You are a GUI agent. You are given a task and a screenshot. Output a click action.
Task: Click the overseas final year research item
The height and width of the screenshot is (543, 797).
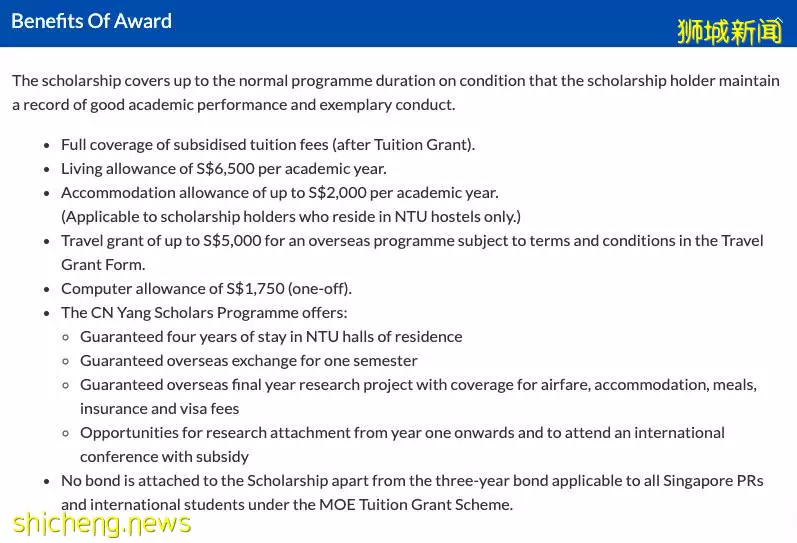(x=418, y=385)
